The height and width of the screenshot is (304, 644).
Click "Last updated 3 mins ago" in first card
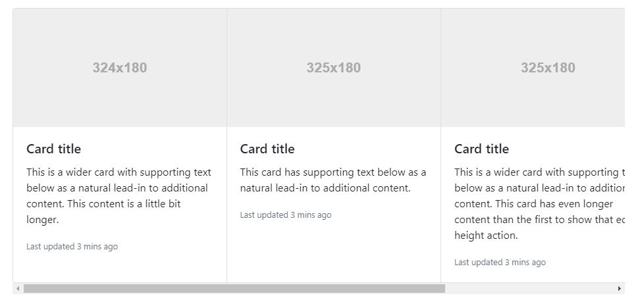point(72,247)
